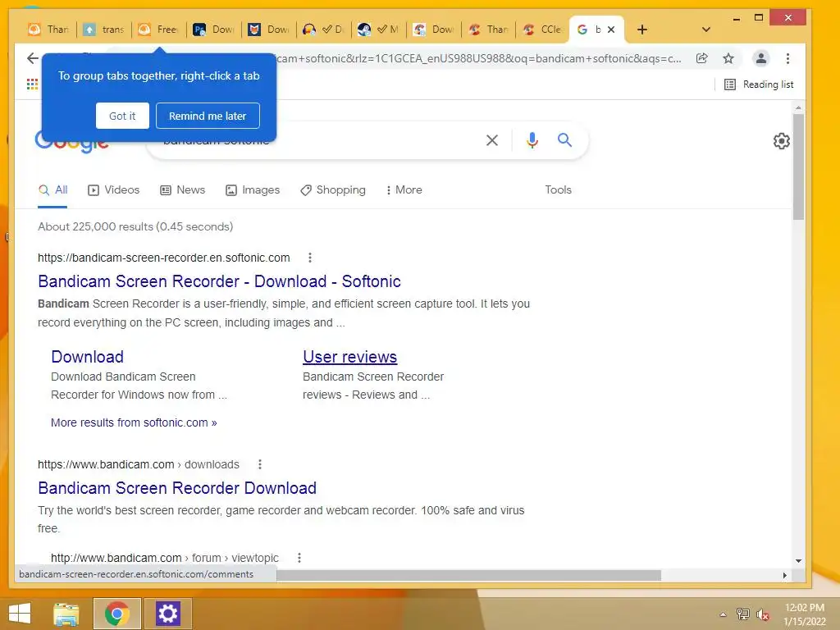Screen dimensions: 840x630
Task: Click the vertical scrollbar thumb
Action: point(798,166)
